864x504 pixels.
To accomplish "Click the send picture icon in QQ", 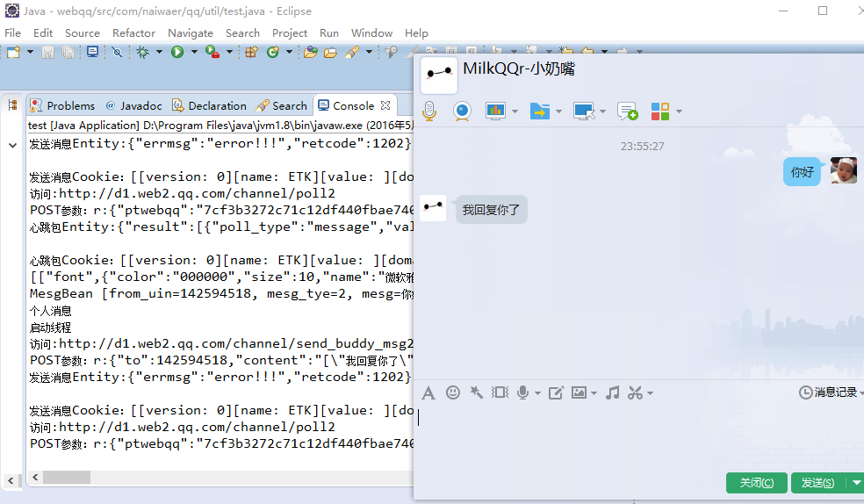I will click(x=579, y=392).
